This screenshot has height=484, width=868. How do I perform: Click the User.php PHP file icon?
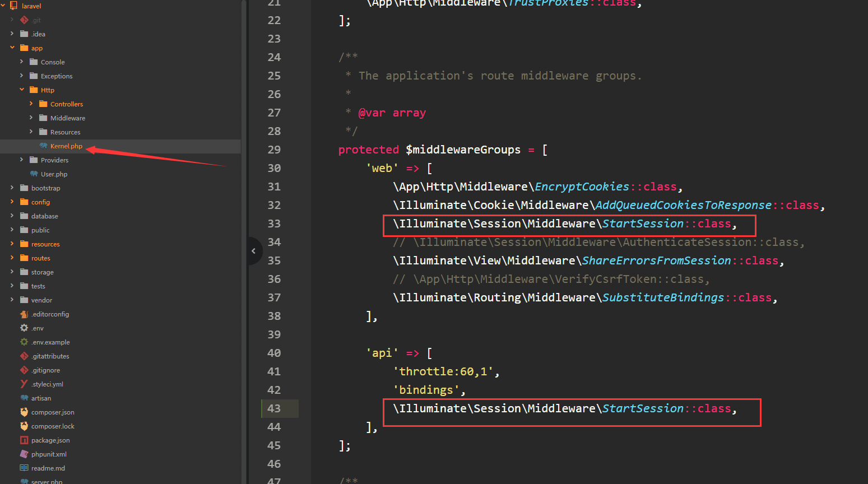point(34,174)
